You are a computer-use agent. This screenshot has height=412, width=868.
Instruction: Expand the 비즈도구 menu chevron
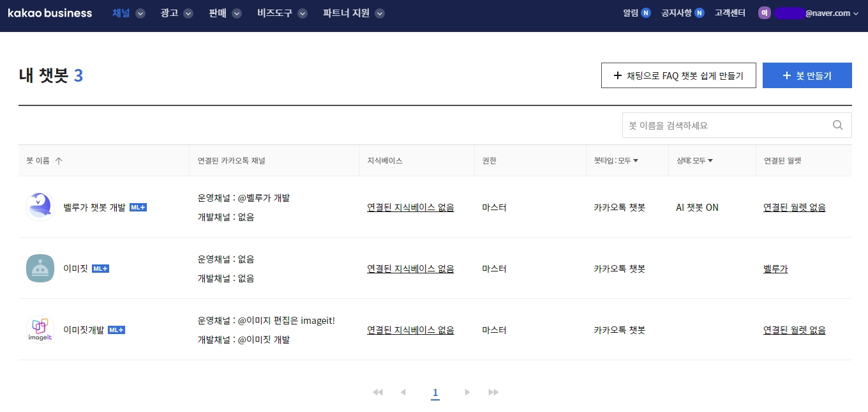pos(303,13)
